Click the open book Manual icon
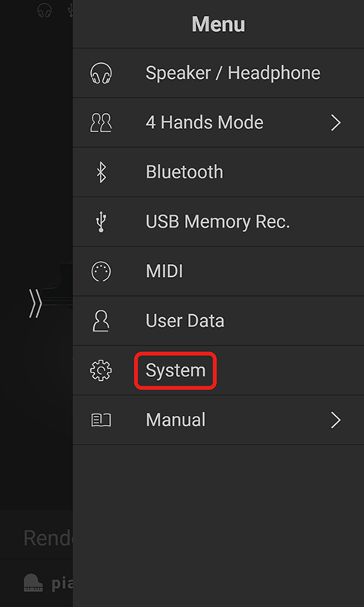 (x=101, y=420)
